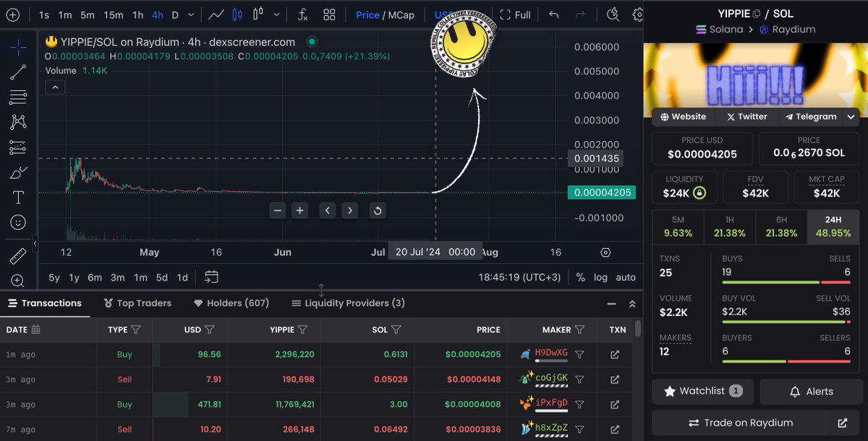Collapse the indicator legend chevron

(x=55, y=87)
